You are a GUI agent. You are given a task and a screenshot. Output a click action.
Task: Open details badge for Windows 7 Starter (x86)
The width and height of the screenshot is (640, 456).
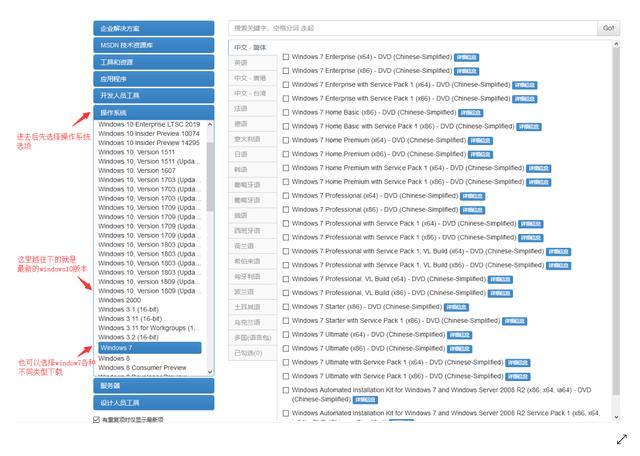(454, 306)
